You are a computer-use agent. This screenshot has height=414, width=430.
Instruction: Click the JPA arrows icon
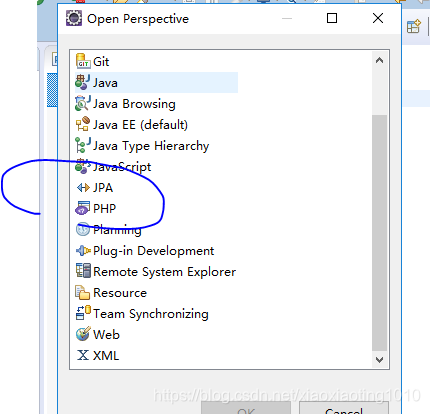[x=83, y=188]
